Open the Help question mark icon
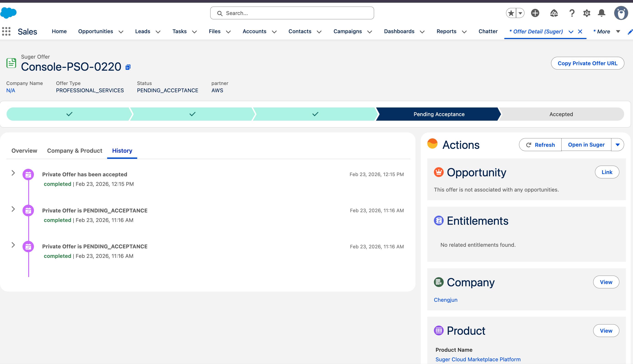633x364 pixels. [x=572, y=13]
